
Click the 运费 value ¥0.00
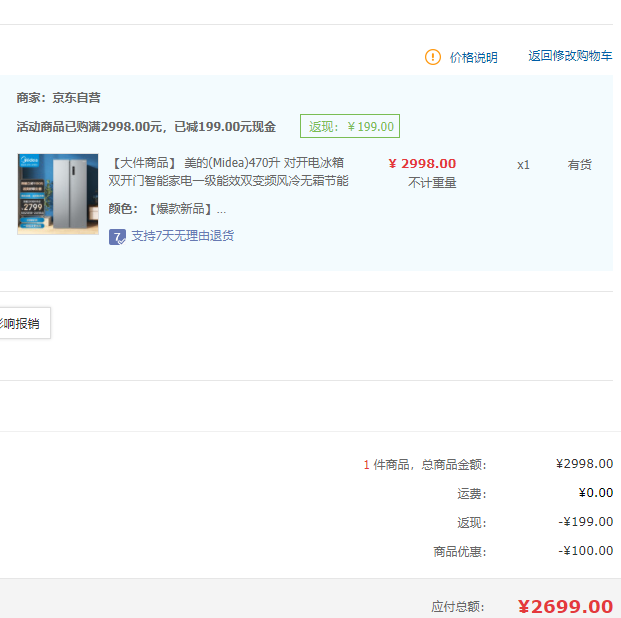596,493
